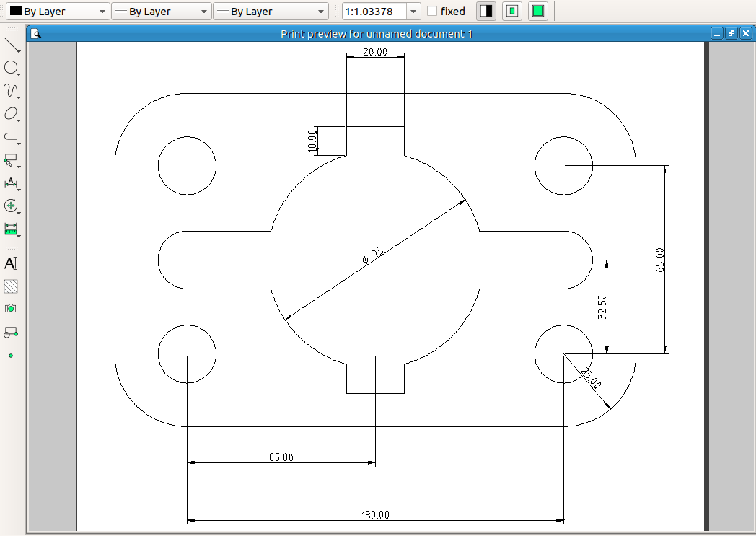Open the Modify tools icon
This screenshot has width=756, height=536.
tap(12, 206)
